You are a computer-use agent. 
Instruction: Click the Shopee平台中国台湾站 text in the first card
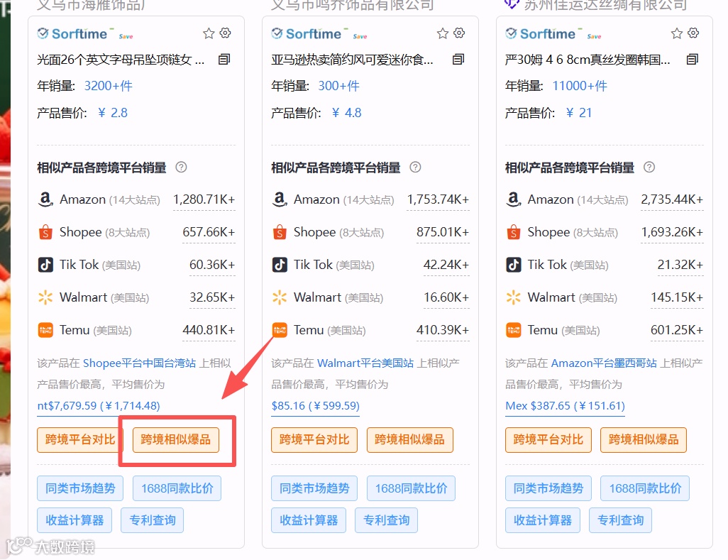click(x=139, y=363)
